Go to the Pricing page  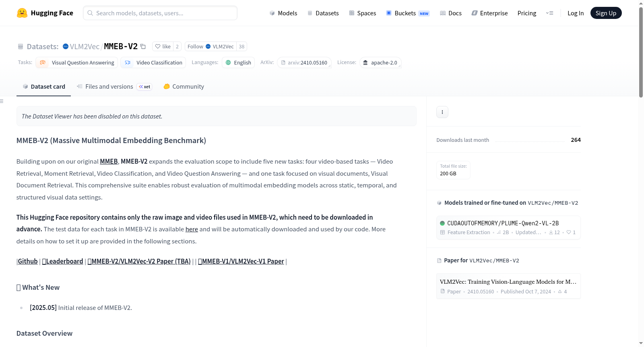point(527,13)
